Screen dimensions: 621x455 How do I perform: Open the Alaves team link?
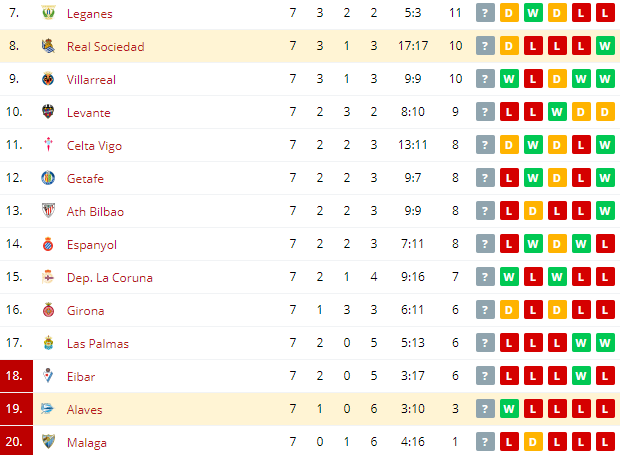84,409
